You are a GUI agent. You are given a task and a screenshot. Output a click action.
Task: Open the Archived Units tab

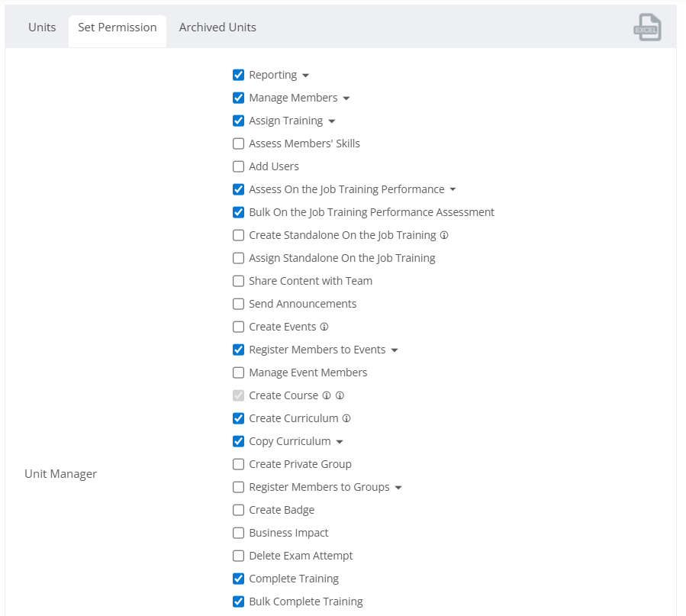pyautogui.click(x=217, y=27)
